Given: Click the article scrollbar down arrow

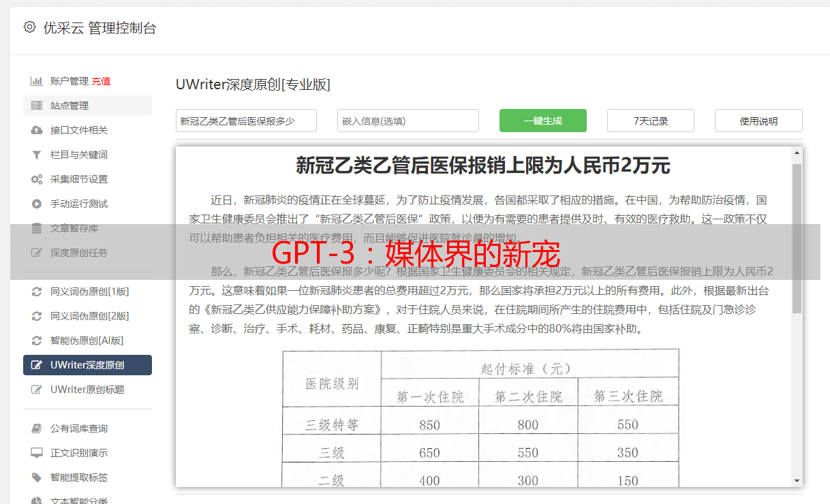Looking at the screenshot, I should pyautogui.click(x=797, y=480).
